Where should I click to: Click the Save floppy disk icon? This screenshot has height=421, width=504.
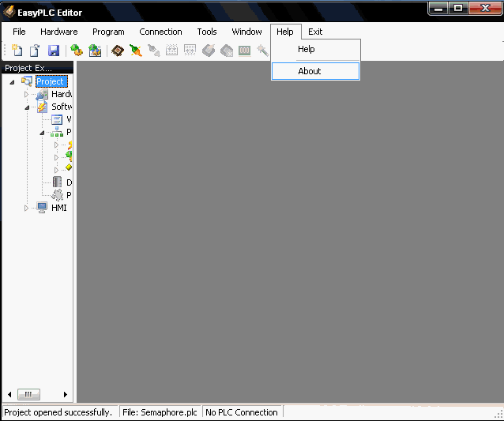point(54,51)
